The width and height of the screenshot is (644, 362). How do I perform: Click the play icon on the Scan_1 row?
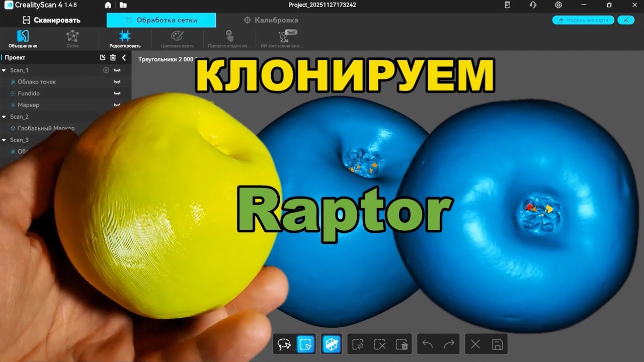[x=106, y=70]
